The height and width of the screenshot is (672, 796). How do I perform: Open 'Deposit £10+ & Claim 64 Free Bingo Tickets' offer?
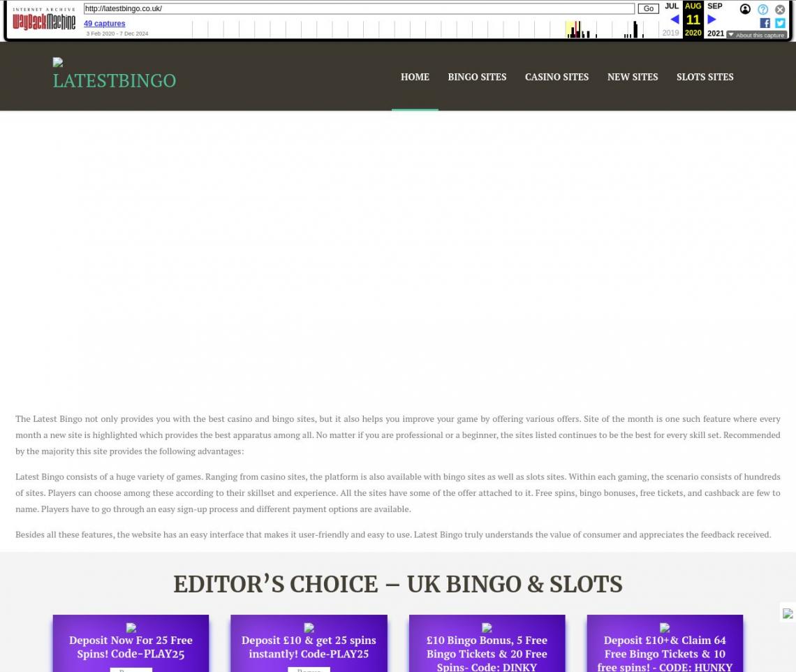665,654
